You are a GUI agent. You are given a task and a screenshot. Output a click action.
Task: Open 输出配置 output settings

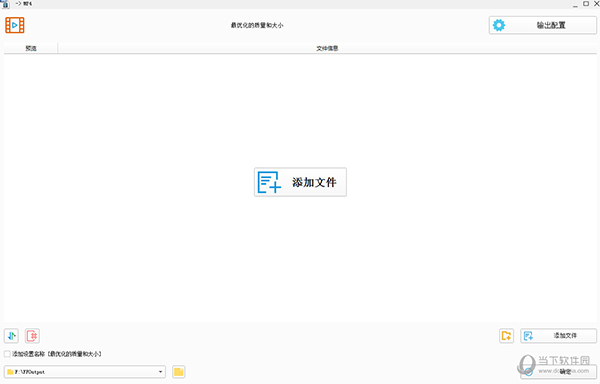click(x=543, y=25)
